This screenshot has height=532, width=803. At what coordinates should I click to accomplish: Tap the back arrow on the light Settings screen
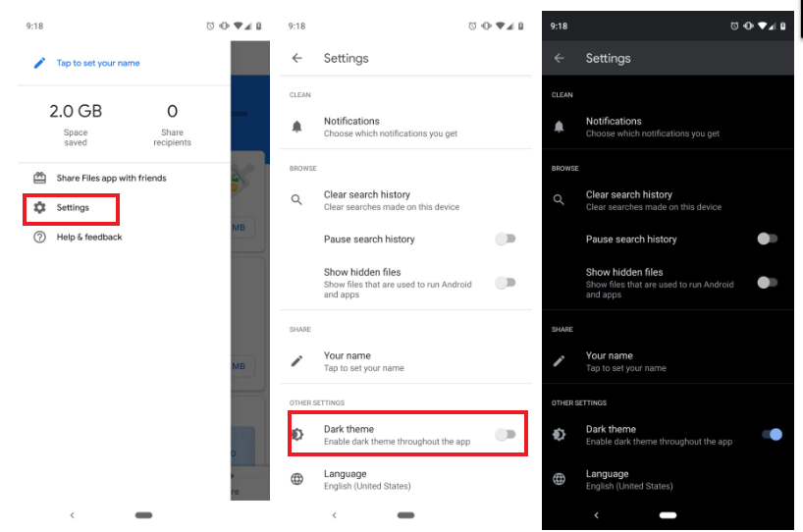(x=297, y=58)
